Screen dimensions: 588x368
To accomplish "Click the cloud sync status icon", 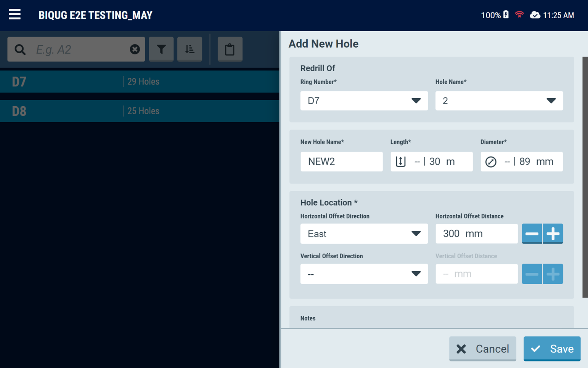I will click(x=535, y=15).
